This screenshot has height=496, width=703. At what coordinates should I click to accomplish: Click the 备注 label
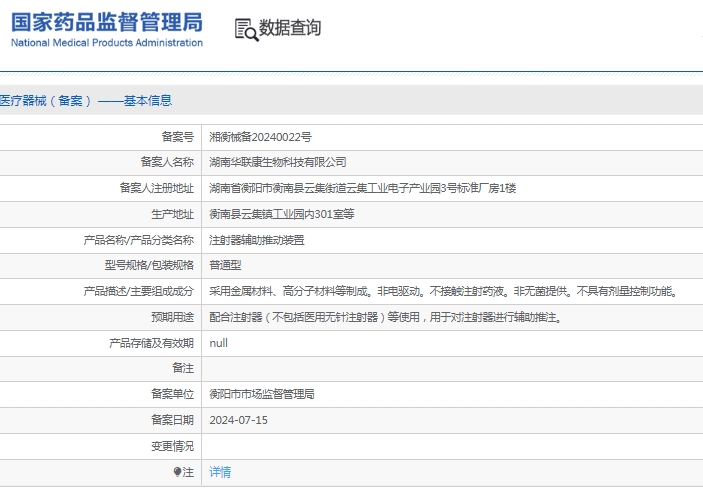point(183,369)
